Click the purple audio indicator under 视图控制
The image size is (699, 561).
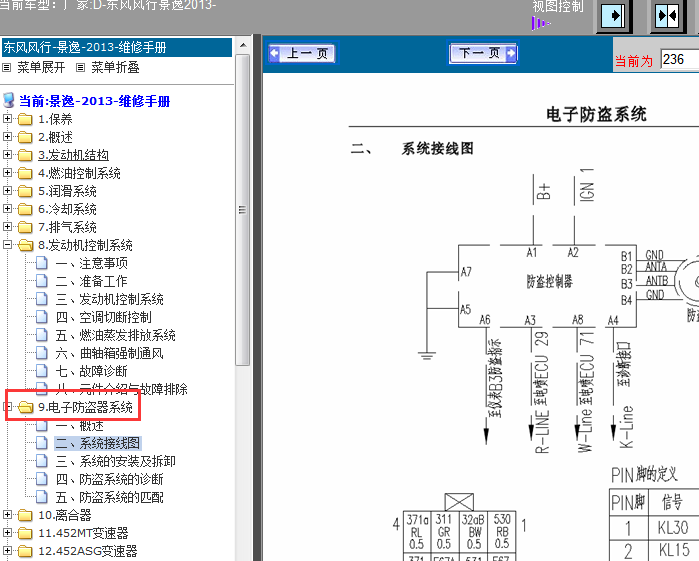point(541,23)
